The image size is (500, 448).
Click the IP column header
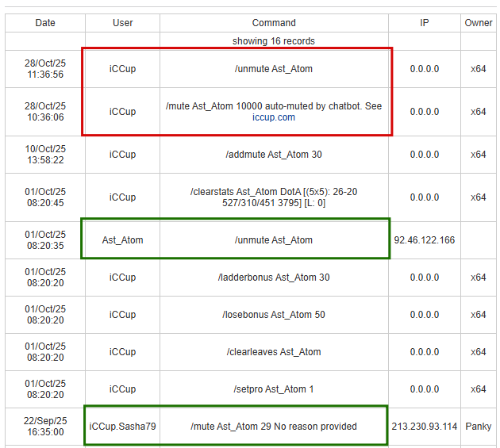(424, 23)
